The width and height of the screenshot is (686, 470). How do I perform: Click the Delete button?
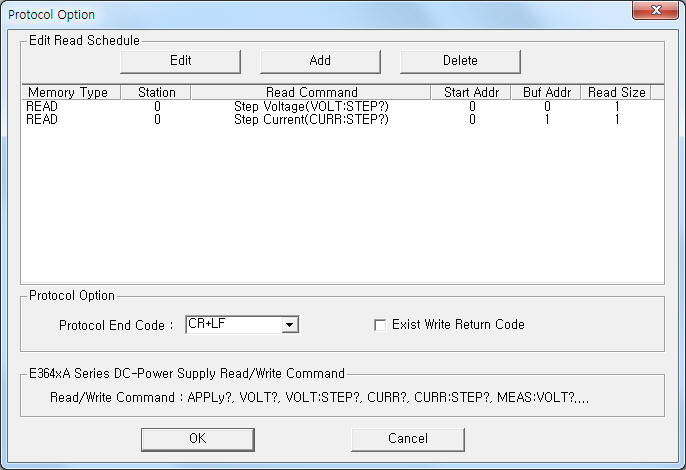[460, 61]
